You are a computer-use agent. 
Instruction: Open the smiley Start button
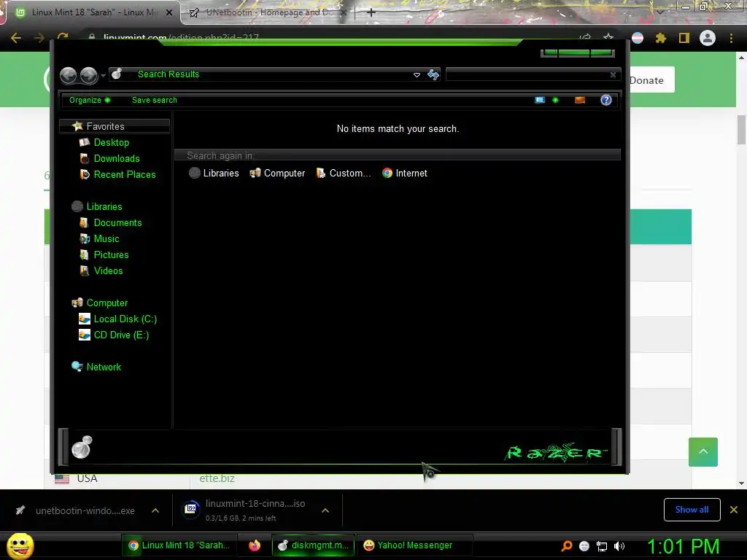click(20, 545)
